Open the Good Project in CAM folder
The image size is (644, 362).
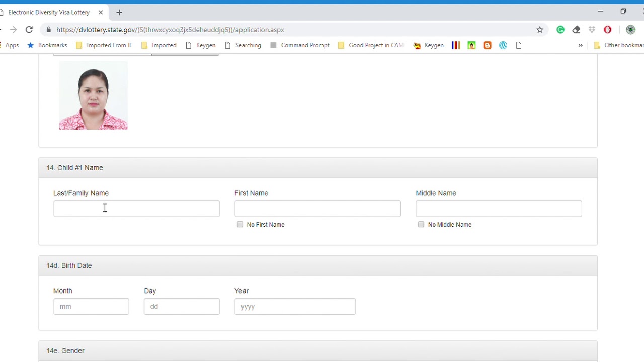click(371, 45)
